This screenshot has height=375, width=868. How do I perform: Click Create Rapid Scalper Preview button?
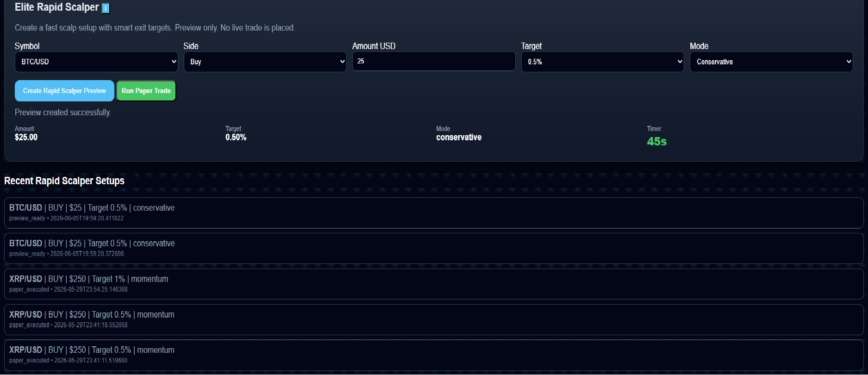64,91
